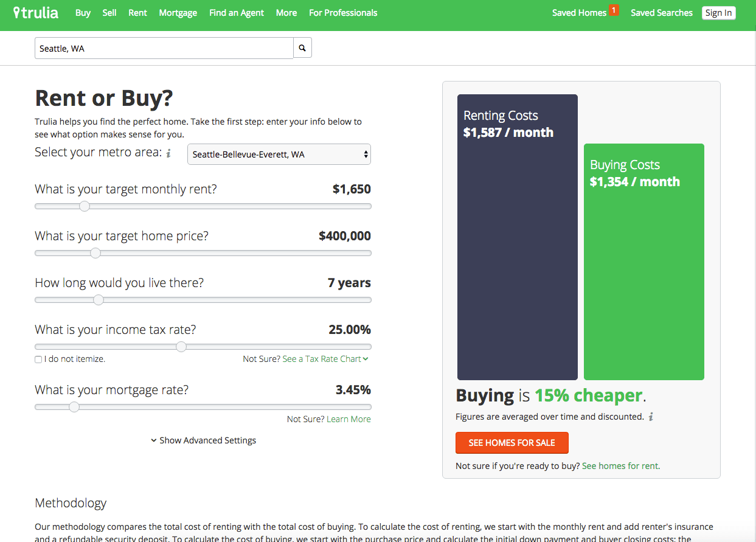The width and height of the screenshot is (756, 542).
Task: Click the target home price slider handle
Action: (95, 253)
